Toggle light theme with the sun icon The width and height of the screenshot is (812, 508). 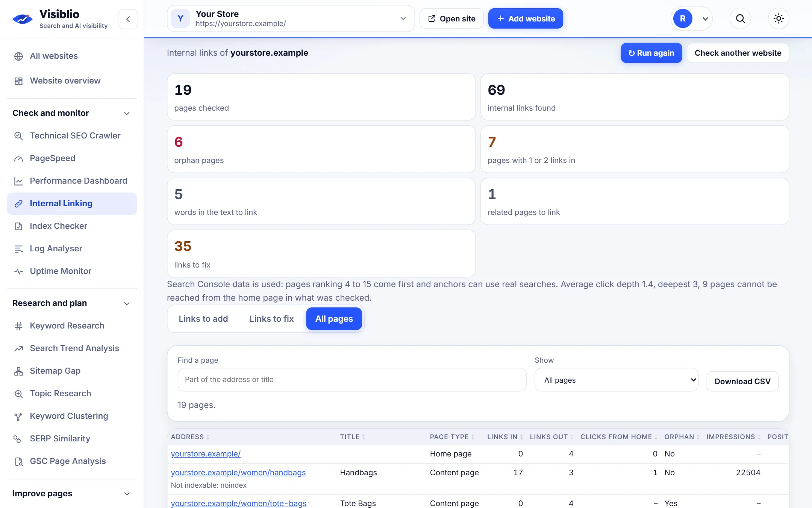click(x=779, y=18)
